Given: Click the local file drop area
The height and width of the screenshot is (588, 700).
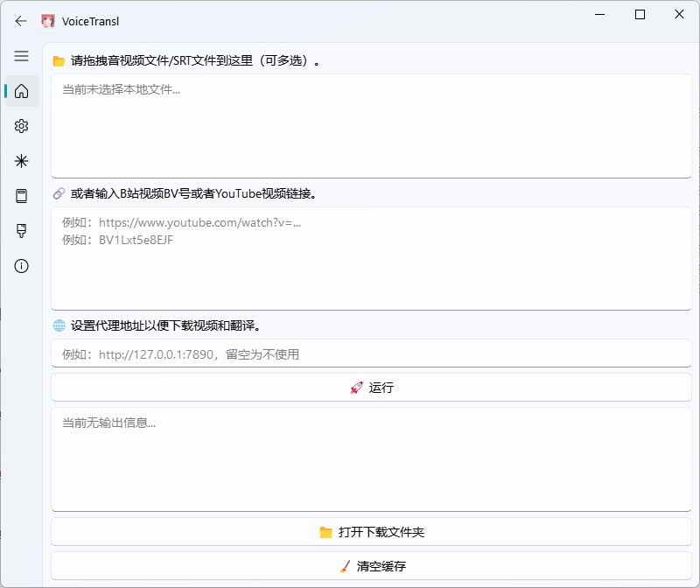Looking at the screenshot, I should [371, 126].
